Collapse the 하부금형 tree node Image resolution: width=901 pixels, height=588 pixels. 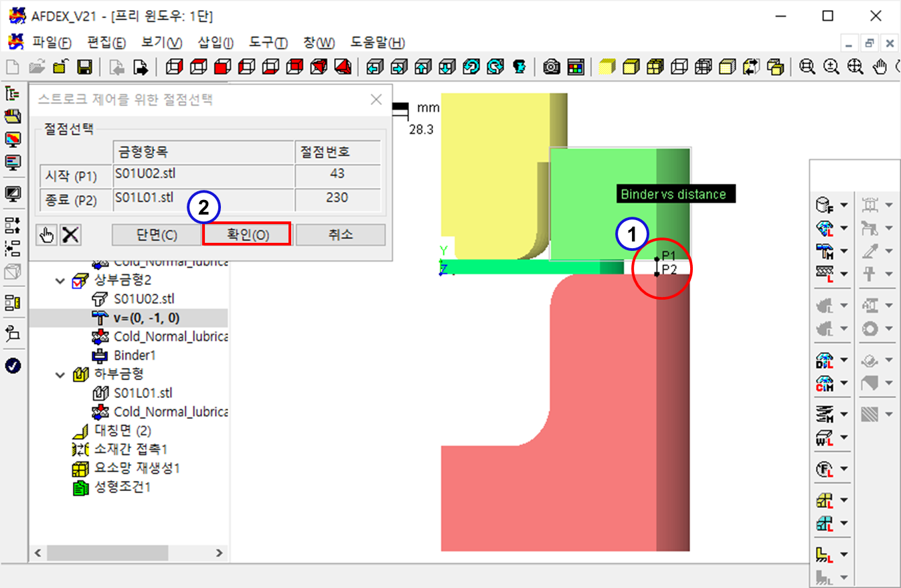(x=62, y=374)
